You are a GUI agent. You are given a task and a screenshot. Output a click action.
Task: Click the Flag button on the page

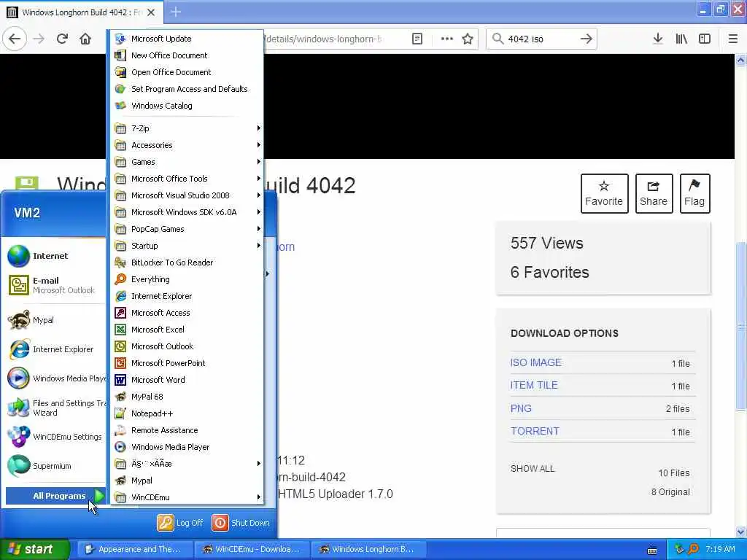tap(694, 193)
